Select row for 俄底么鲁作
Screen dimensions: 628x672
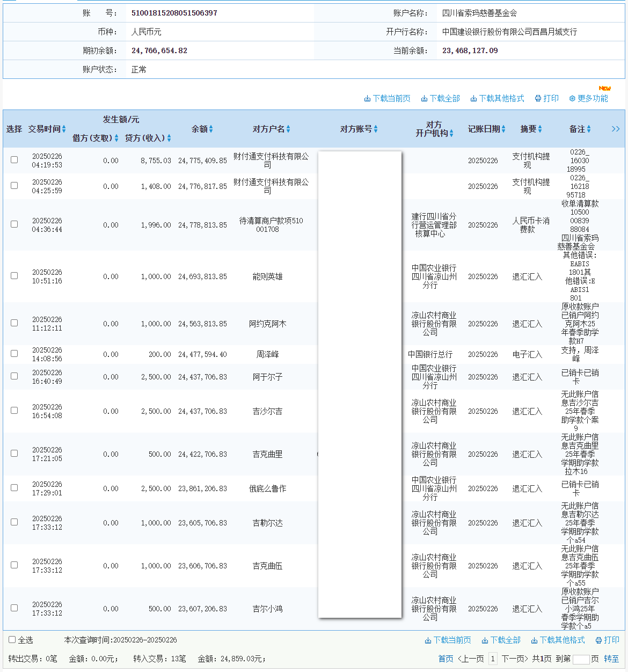(14, 487)
